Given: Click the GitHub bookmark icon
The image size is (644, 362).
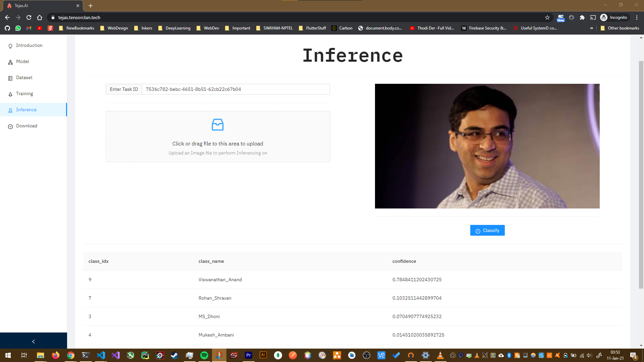Looking at the screenshot, I should pos(7,28).
